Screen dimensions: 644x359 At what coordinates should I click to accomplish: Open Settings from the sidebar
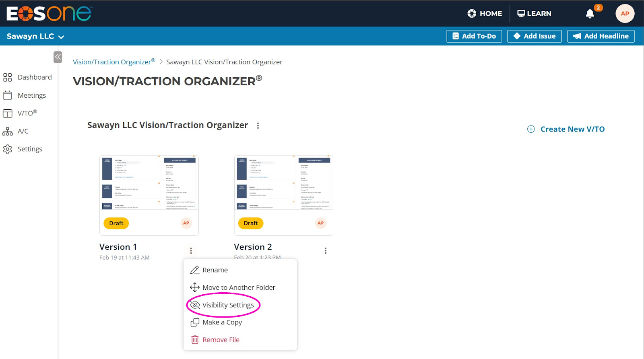click(x=23, y=149)
